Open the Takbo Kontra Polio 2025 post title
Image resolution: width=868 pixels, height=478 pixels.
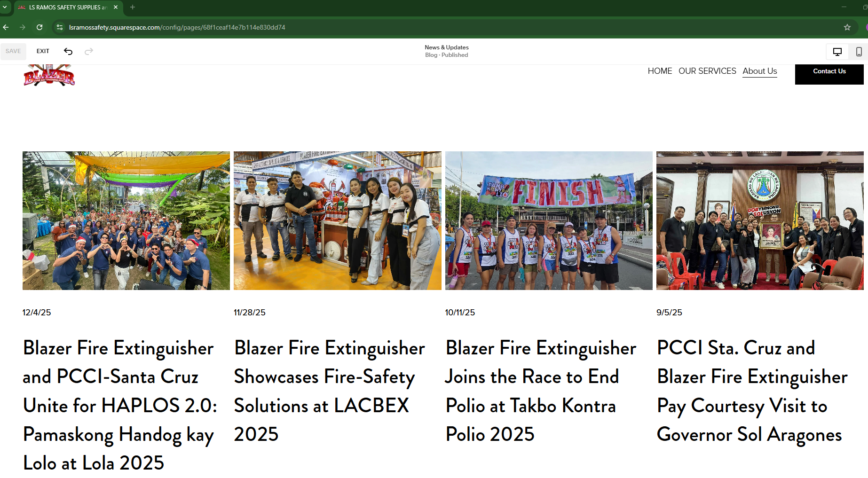tap(541, 391)
